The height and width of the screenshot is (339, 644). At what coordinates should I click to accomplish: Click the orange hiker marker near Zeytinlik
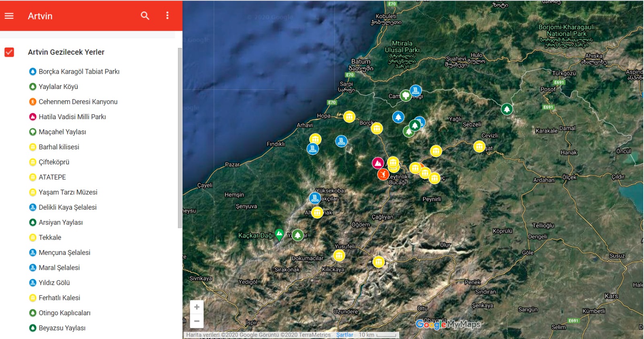[x=383, y=174]
